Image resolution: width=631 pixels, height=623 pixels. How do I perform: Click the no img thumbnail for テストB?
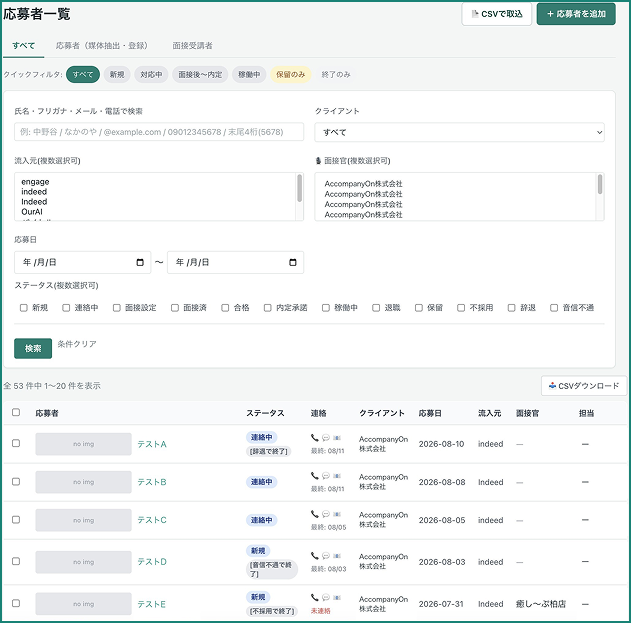point(83,482)
